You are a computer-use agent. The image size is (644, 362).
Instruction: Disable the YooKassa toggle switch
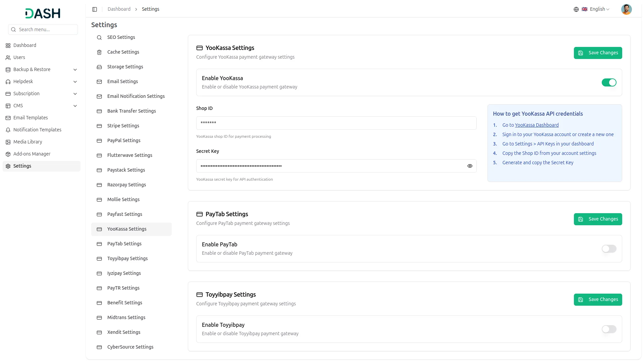[609, 82]
